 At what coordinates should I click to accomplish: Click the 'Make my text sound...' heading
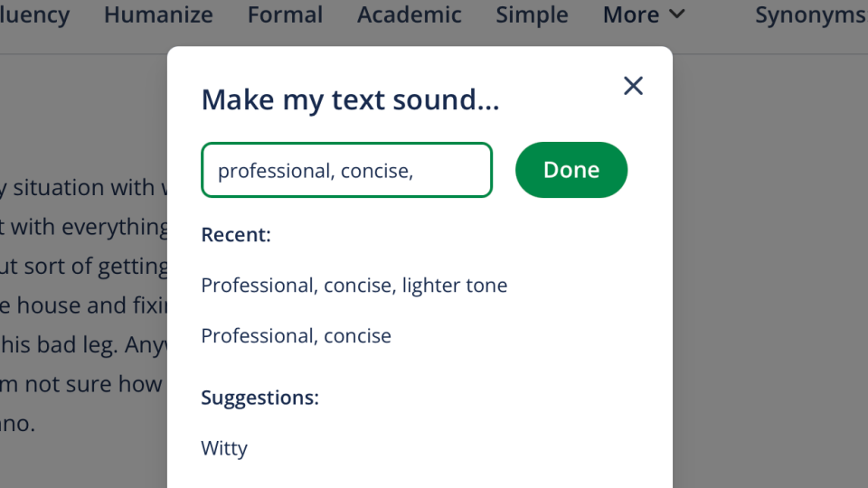click(350, 99)
